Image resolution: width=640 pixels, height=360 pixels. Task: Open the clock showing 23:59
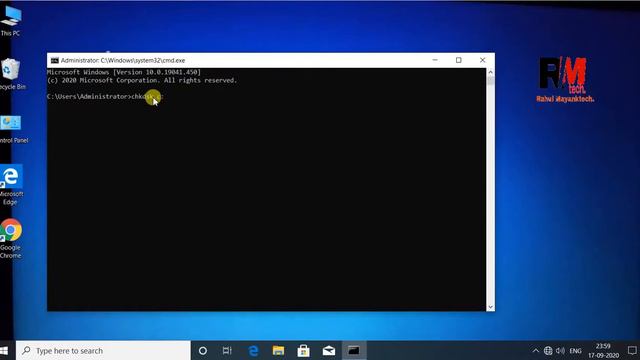[x=603, y=351]
